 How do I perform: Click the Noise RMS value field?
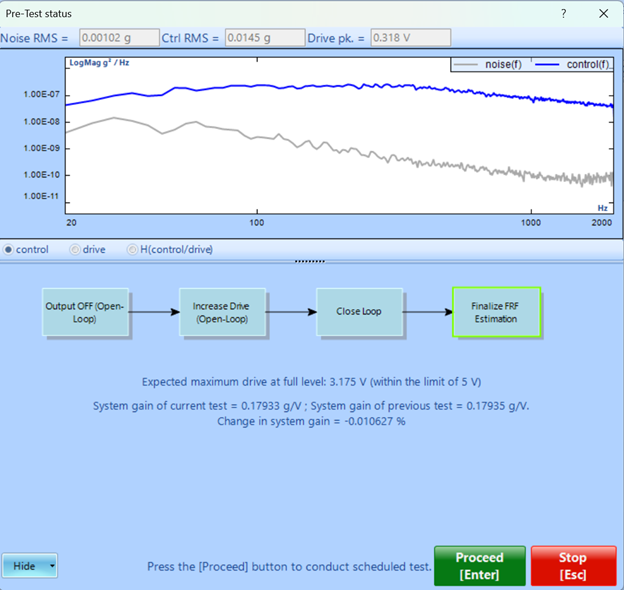coord(117,37)
